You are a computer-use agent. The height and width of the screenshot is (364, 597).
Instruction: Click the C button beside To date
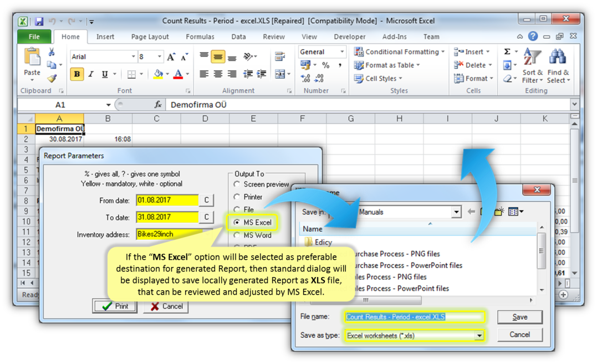click(x=206, y=217)
